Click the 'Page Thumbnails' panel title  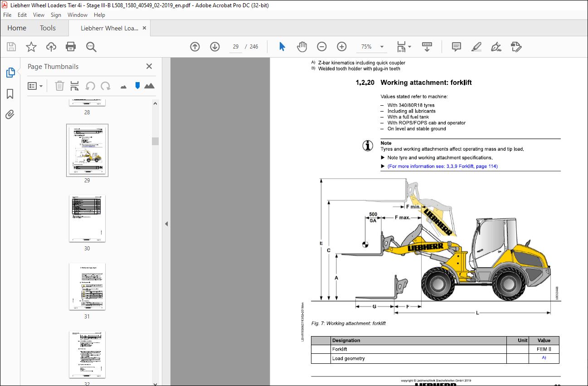click(x=53, y=67)
